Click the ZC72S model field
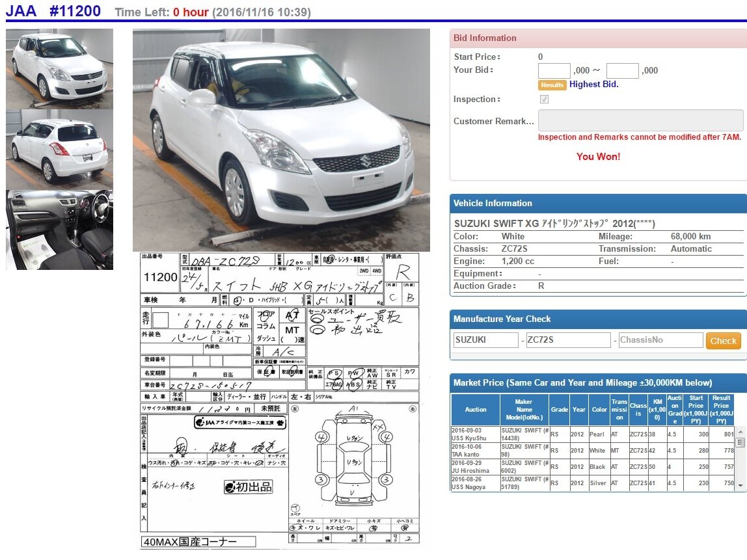Viewport: 747px width, 560px height. pos(568,340)
